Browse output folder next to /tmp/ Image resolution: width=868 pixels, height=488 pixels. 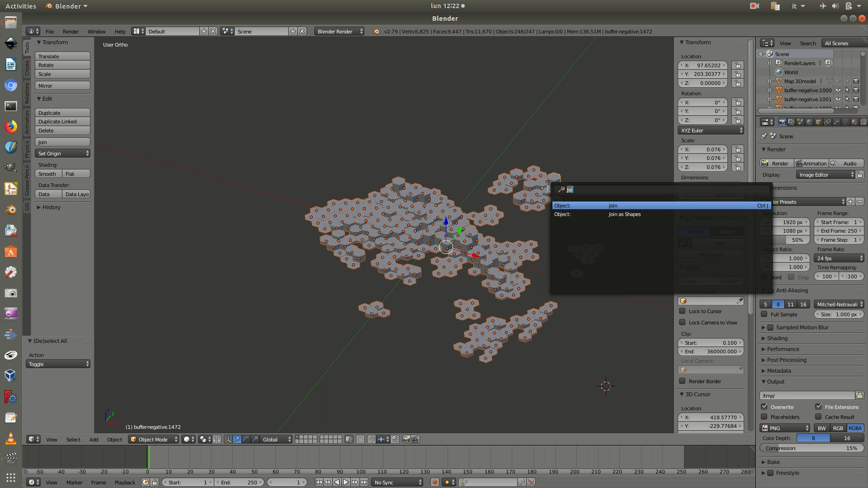[859, 395]
